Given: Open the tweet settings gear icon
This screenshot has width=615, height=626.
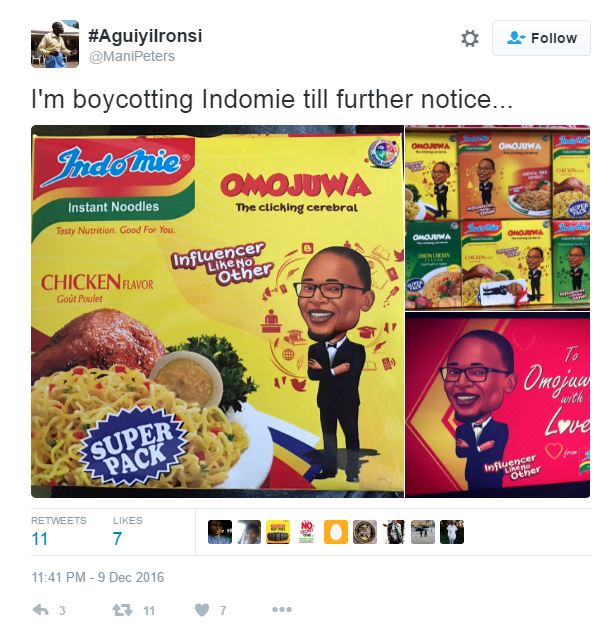Looking at the screenshot, I should (470, 39).
